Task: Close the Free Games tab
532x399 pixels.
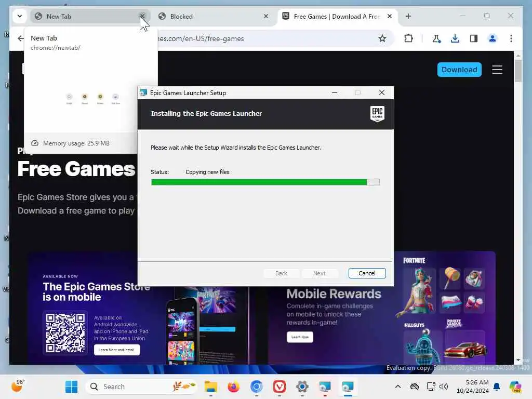Action: [x=390, y=16]
